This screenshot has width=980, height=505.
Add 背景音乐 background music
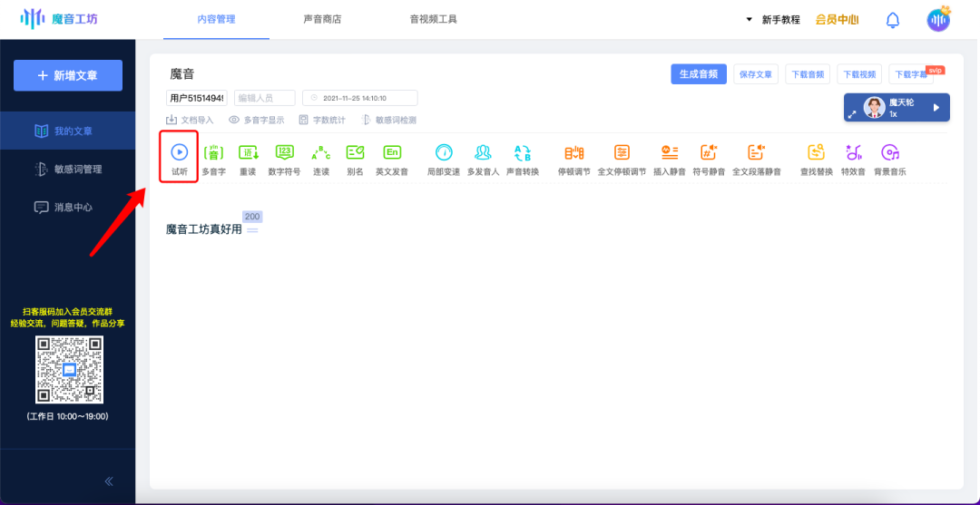click(x=889, y=153)
